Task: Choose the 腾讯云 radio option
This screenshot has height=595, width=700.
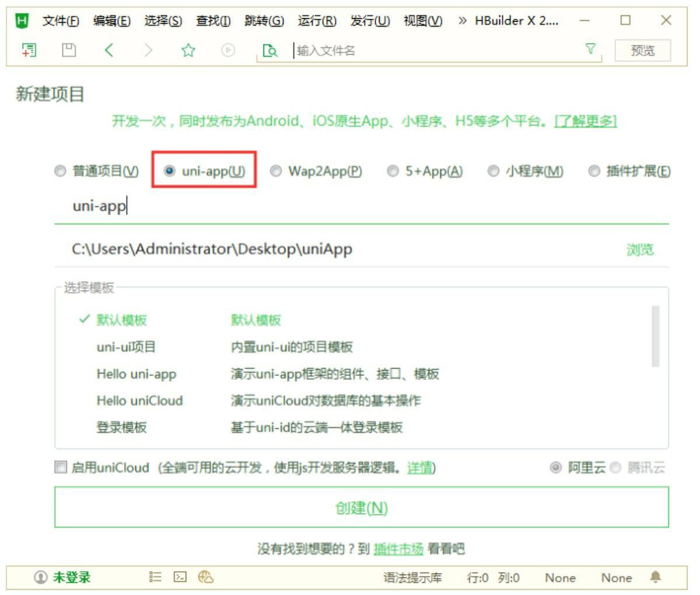Action: [615, 468]
